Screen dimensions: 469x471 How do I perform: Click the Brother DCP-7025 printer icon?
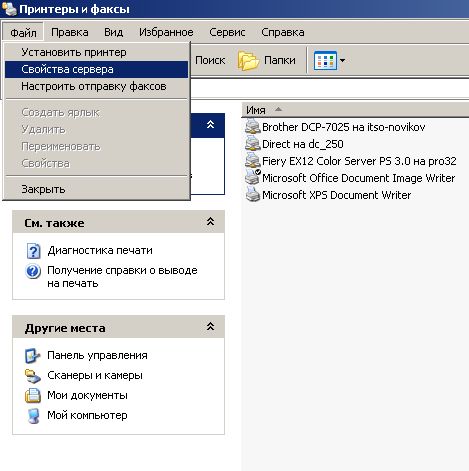click(252, 127)
